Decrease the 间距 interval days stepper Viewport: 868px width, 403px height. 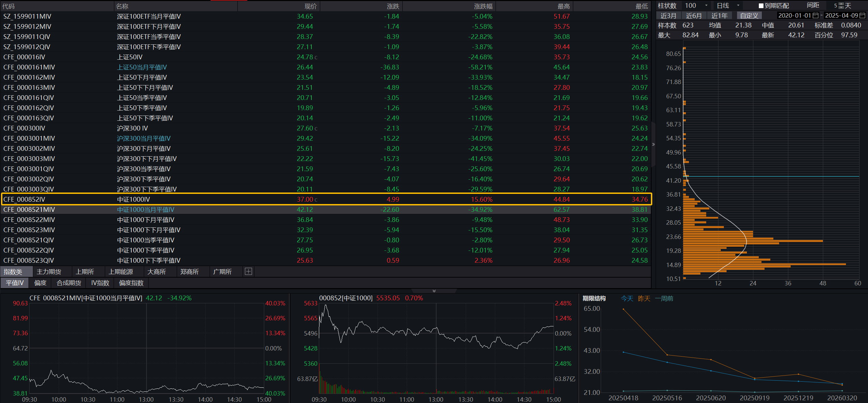(841, 7)
